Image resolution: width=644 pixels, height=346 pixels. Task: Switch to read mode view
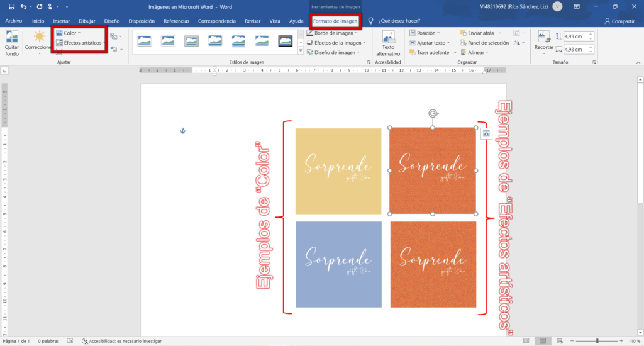point(526,341)
